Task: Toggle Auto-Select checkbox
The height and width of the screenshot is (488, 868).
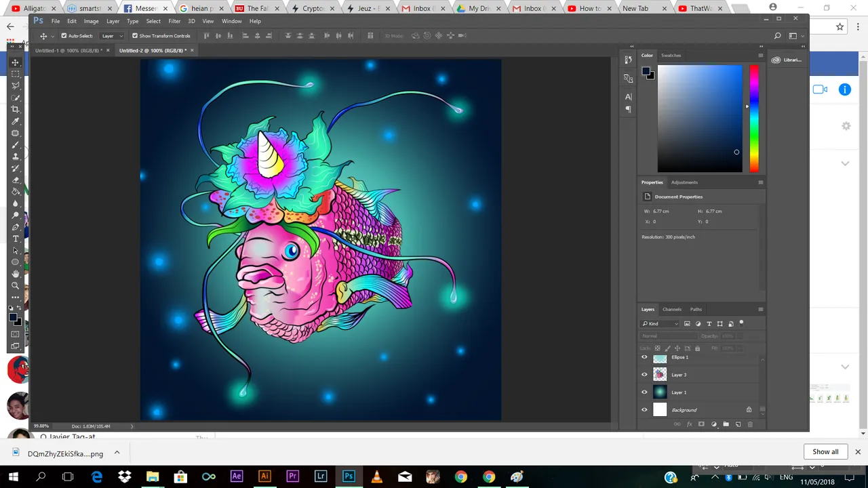Action: 64,36
